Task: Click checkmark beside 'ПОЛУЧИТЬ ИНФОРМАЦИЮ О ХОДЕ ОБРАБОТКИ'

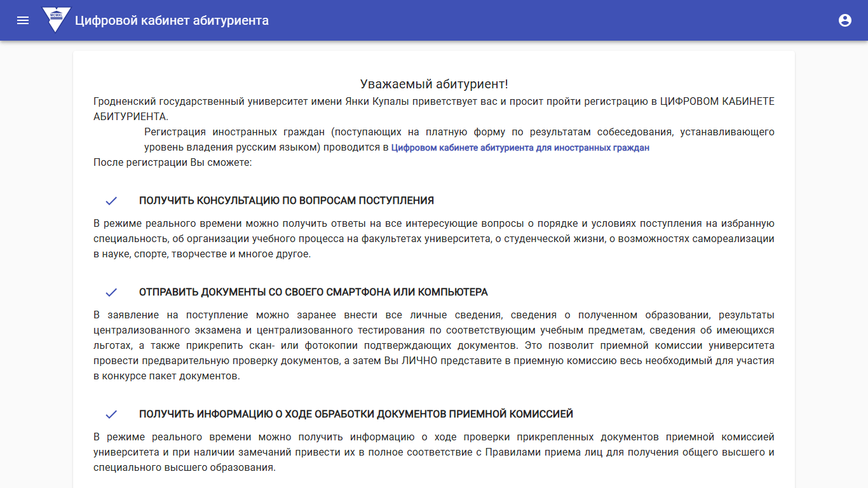Action: 111,414
